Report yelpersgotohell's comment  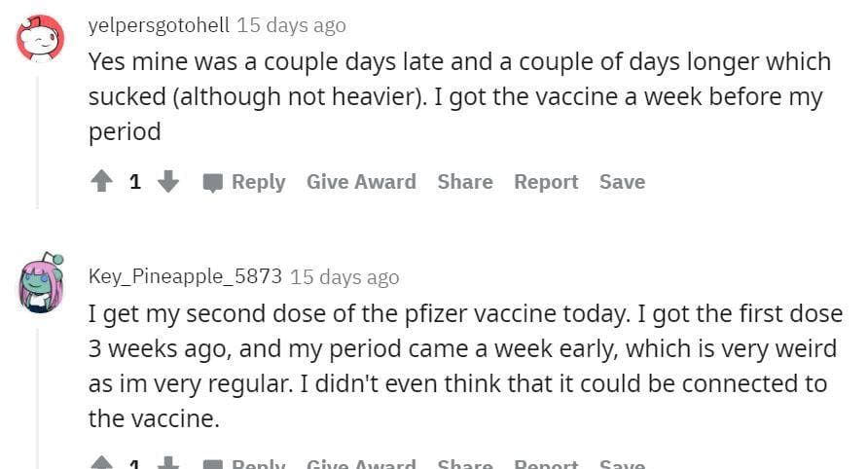tap(546, 182)
